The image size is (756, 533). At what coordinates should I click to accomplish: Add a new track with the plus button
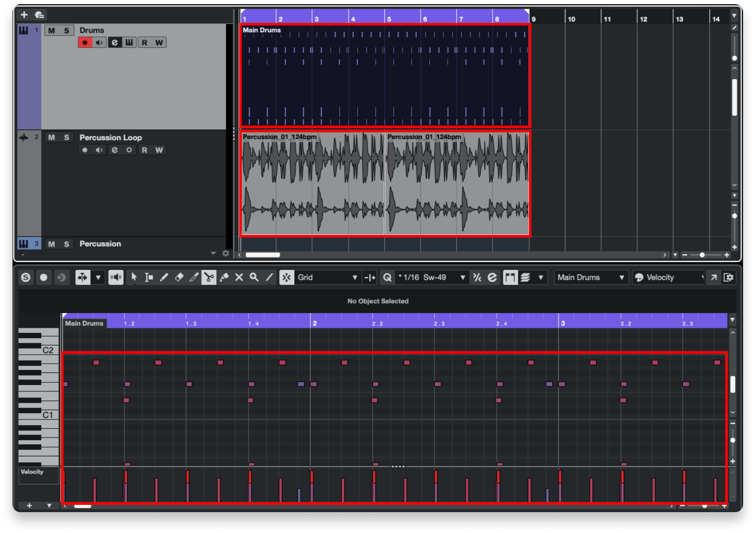pos(24,15)
